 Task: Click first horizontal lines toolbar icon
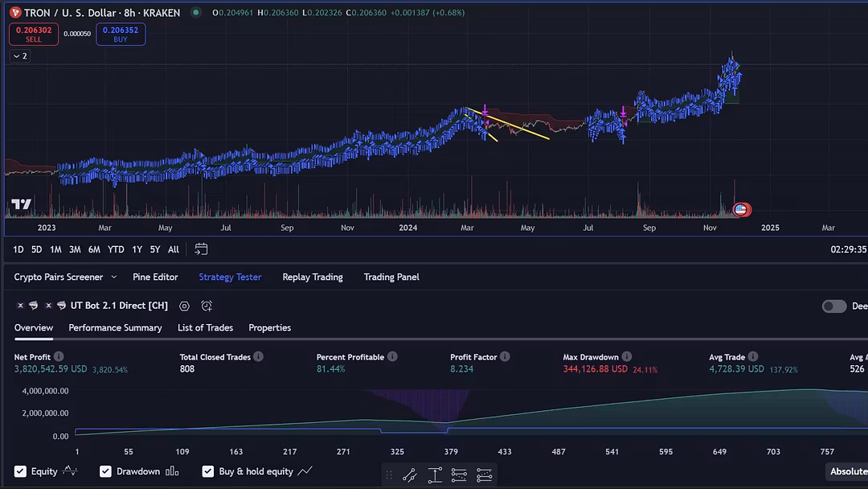[459, 475]
